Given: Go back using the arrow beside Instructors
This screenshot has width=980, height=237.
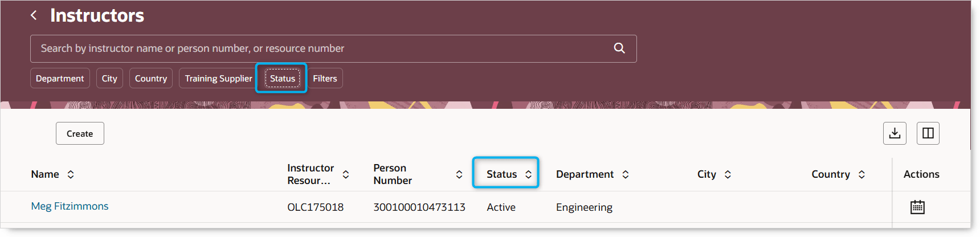Looking at the screenshot, I should pyautogui.click(x=34, y=15).
